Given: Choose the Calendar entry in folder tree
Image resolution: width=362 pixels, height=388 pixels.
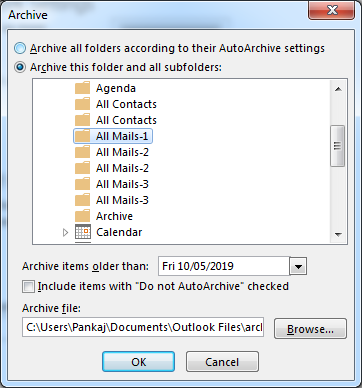Looking at the screenshot, I should [x=119, y=232].
